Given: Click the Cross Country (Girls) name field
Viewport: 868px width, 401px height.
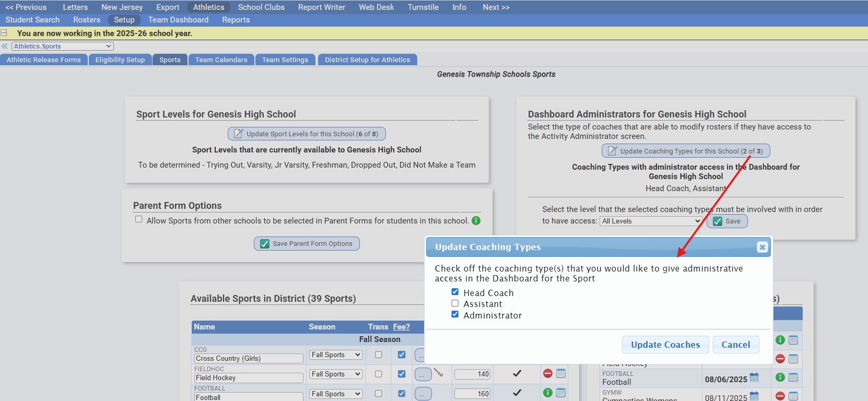Looking at the screenshot, I should [x=249, y=359].
